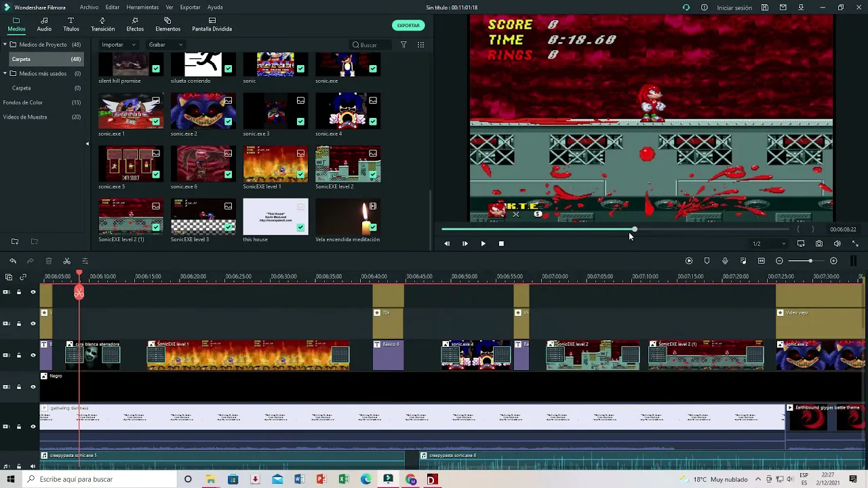Take a snapshot of preview
Viewport: 868px width, 488px height.
point(819,243)
